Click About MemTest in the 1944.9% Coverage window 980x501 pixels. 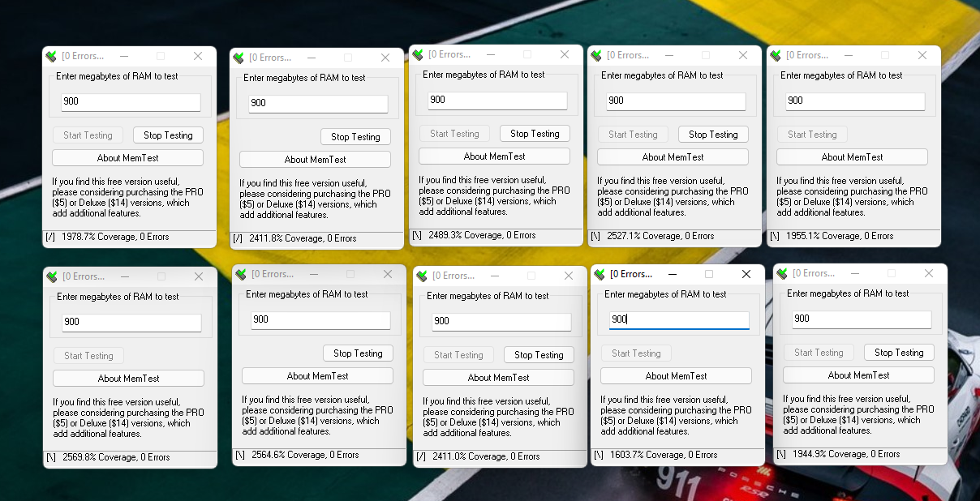[x=859, y=375]
